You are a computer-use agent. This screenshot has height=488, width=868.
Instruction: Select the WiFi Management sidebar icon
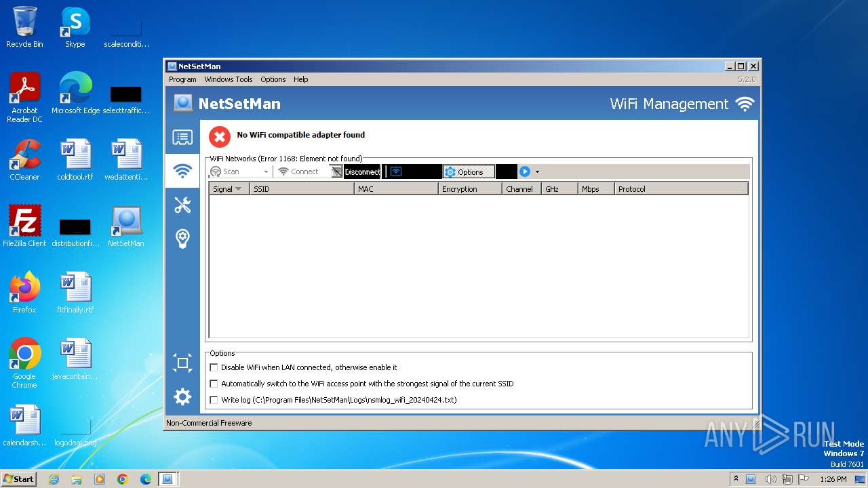[x=182, y=171]
